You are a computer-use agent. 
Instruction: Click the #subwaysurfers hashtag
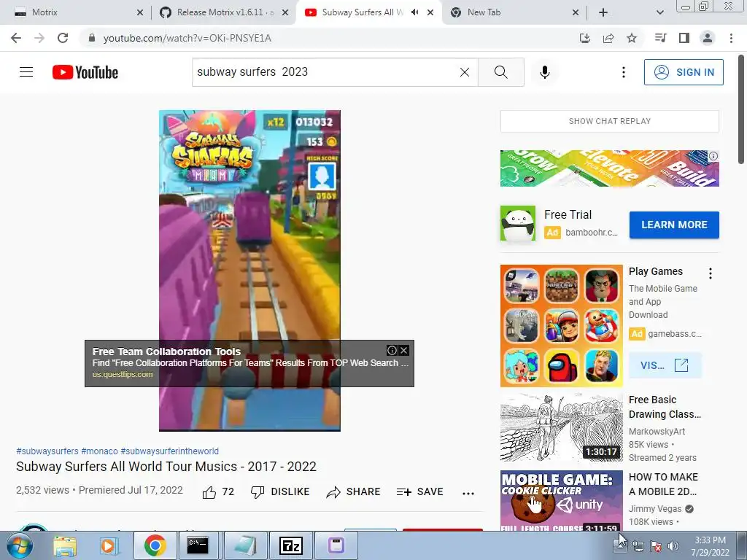[x=47, y=451]
